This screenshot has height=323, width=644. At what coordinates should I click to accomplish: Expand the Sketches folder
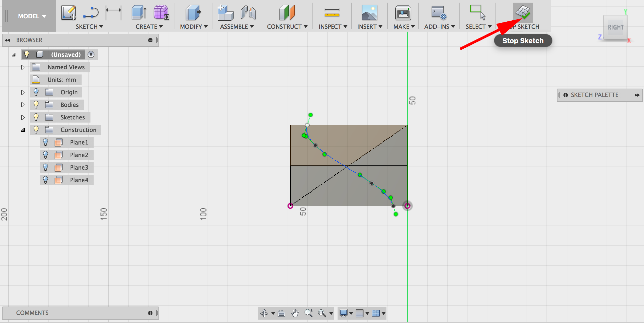(x=23, y=117)
